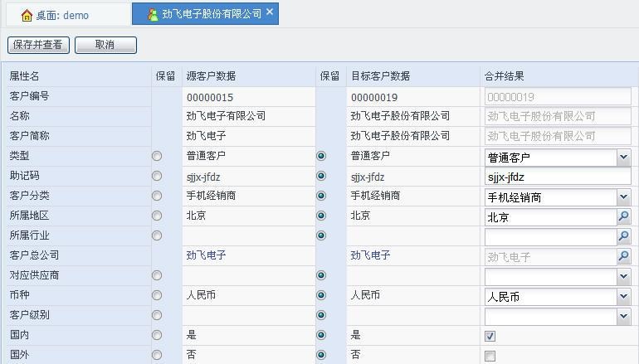Click the 保存并查看 button
The image size is (639, 364).
click(38, 45)
